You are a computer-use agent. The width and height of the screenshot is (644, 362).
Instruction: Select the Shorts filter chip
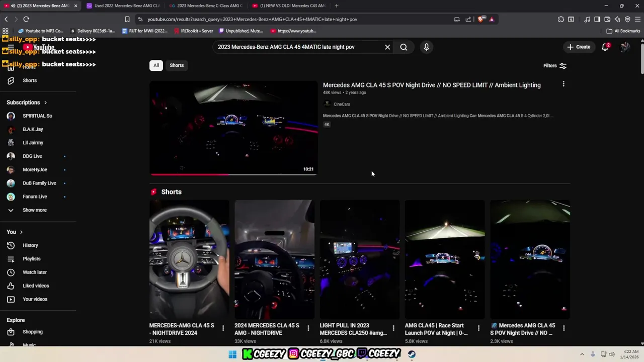pos(177,65)
